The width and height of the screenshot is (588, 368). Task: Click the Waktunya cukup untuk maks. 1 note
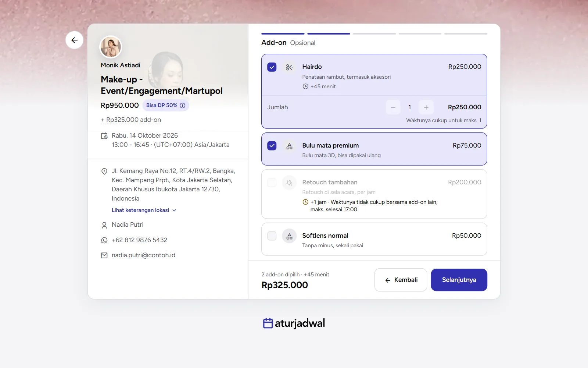pos(444,120)
